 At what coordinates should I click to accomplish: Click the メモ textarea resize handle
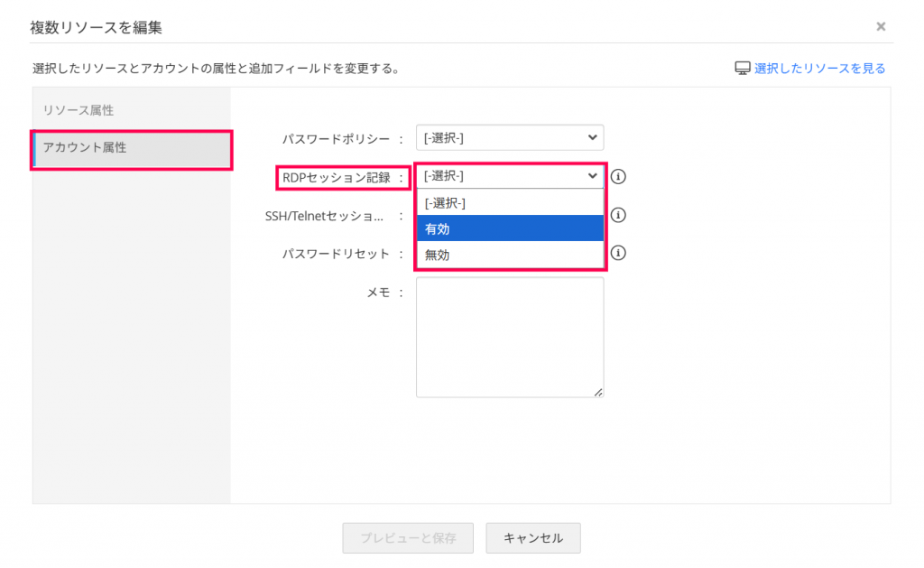pos(599,393)
